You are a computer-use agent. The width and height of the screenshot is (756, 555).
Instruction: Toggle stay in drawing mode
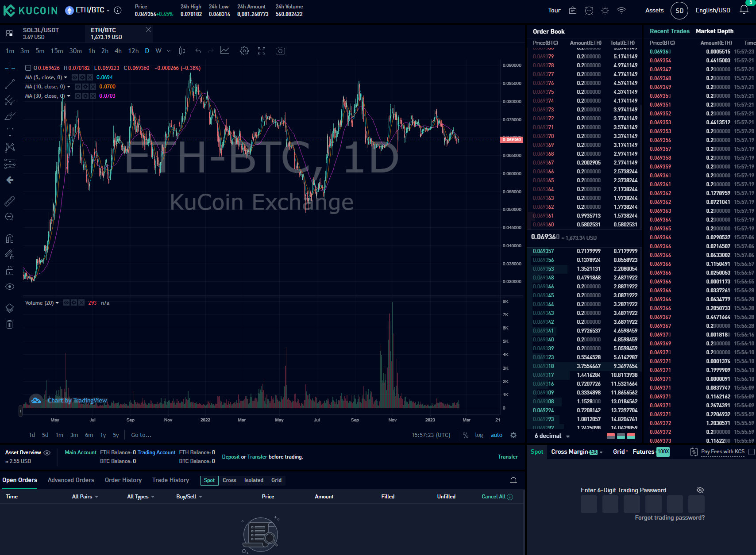tap(10, 255)
